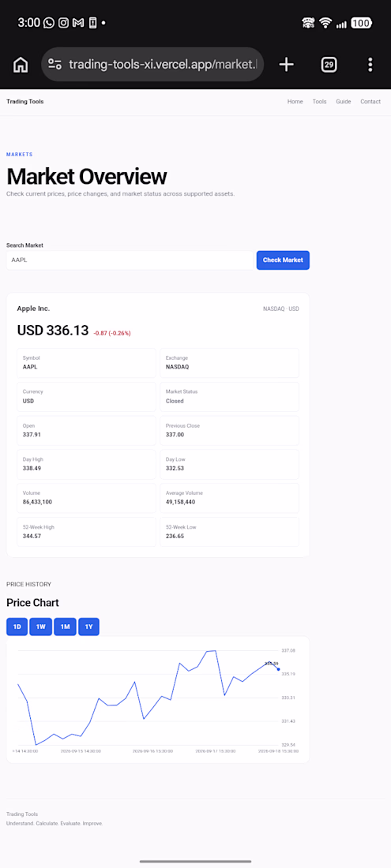Click the Apple Inc. company name

(x=33, y=309)
